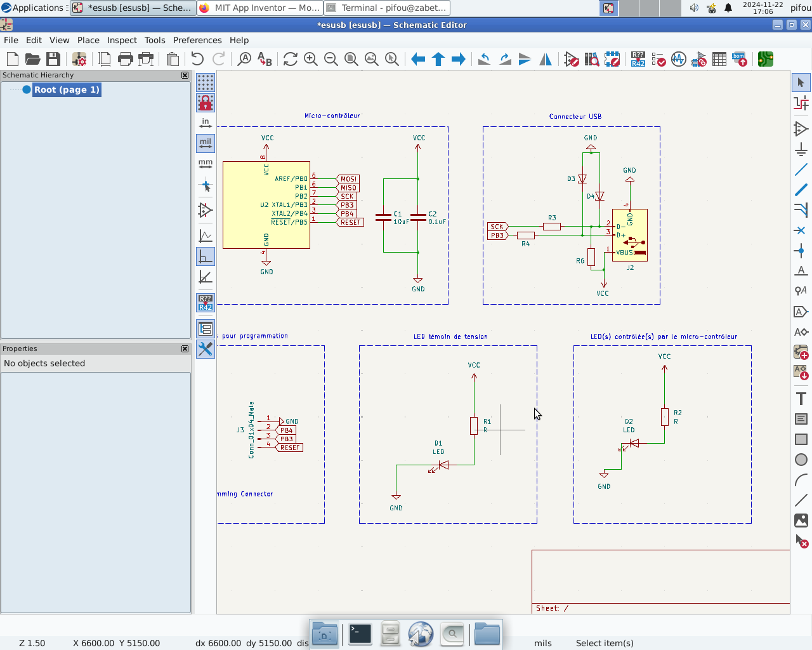Select the No-Connect flag tool
Screen dimensions: 812x650
pos(801,230)
